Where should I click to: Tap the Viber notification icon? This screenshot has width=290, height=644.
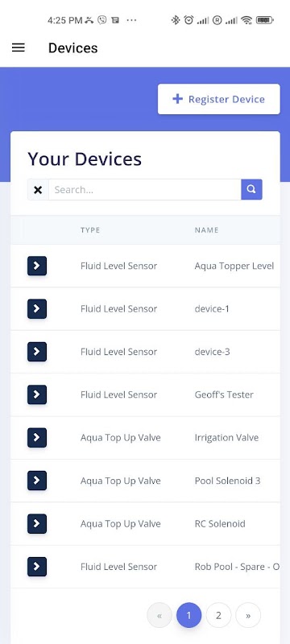(101, 19)
